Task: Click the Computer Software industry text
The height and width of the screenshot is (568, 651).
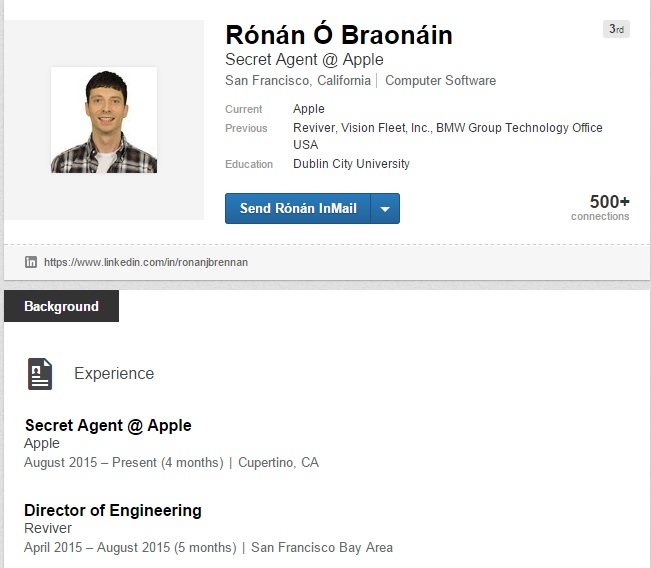Action: [441, 81]
